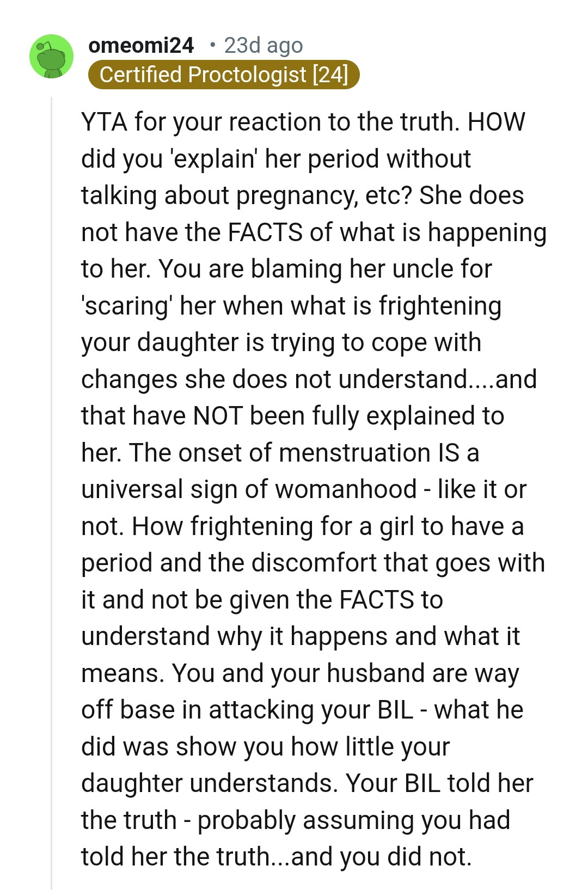
Task: Click the bullet dot before "23d ago"
Action: [x=213, y=46]
